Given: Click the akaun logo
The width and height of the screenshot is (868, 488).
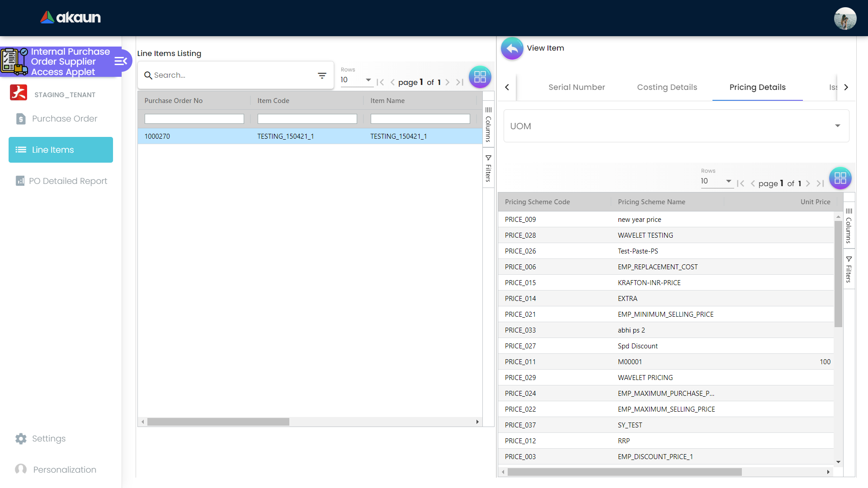Looking at the screenshot, I should [x=71, y=18].
